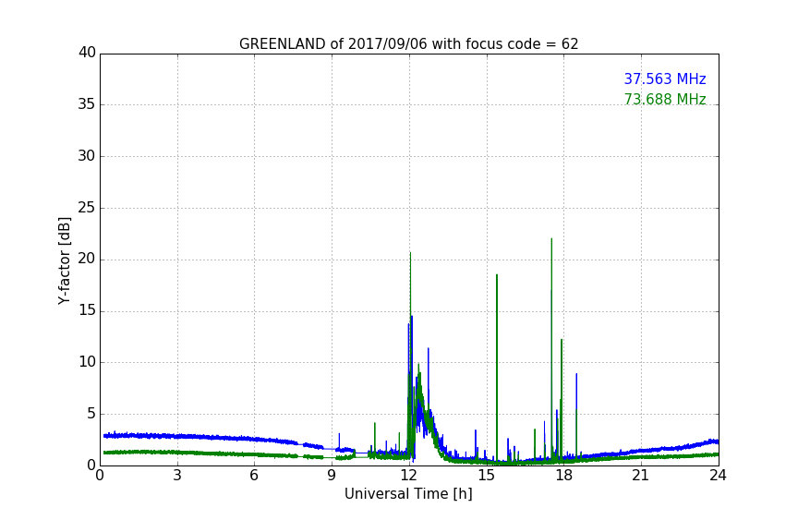Viewport: 798px width, 532px height.
Task: Click the x-axis tick label 15
Action: [x=487, y=476]
